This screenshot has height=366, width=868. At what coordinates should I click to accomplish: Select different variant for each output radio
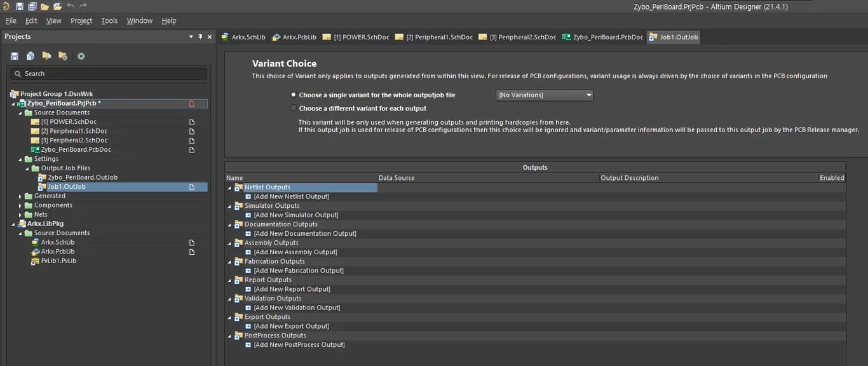pos(293,108)
